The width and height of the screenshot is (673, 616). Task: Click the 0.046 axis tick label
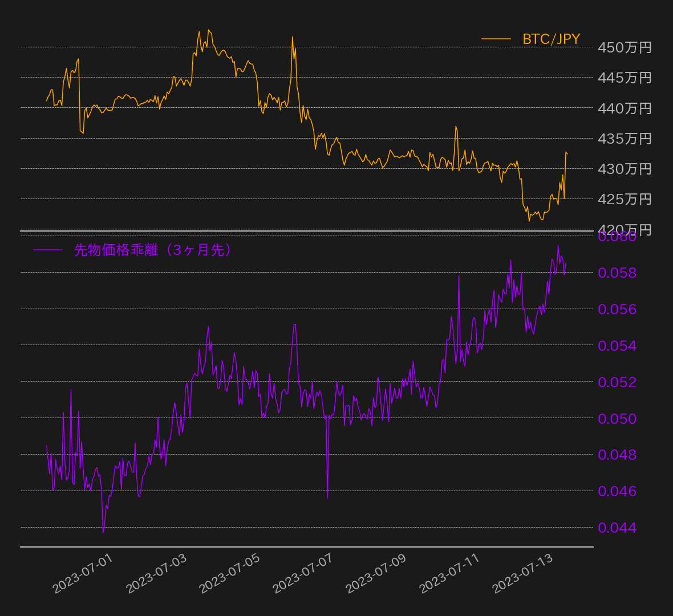pyautogui.click(x=617, y=491)
